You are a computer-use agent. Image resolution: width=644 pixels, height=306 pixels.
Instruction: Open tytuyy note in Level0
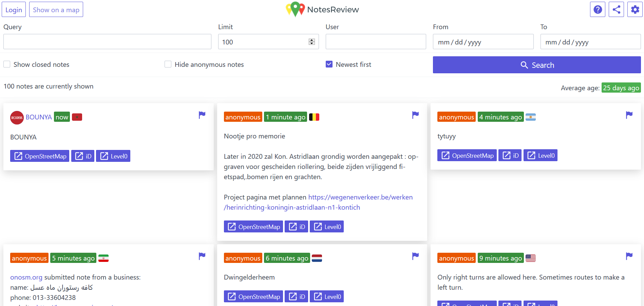click(x=541, y=155)
